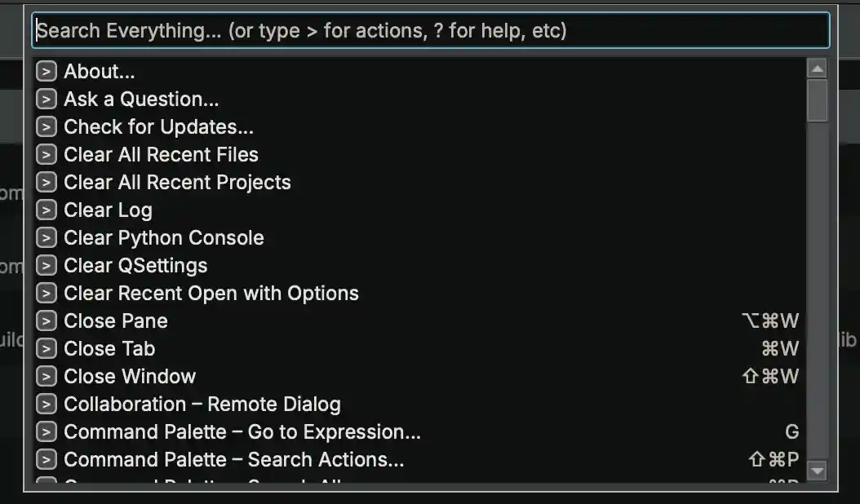
Task: Run the Close Window action
Action: [130, 377]
